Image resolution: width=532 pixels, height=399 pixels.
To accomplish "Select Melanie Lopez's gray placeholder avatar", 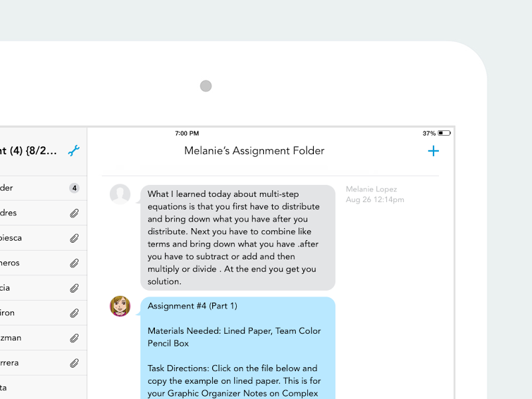I will click(x=120, y=194).
